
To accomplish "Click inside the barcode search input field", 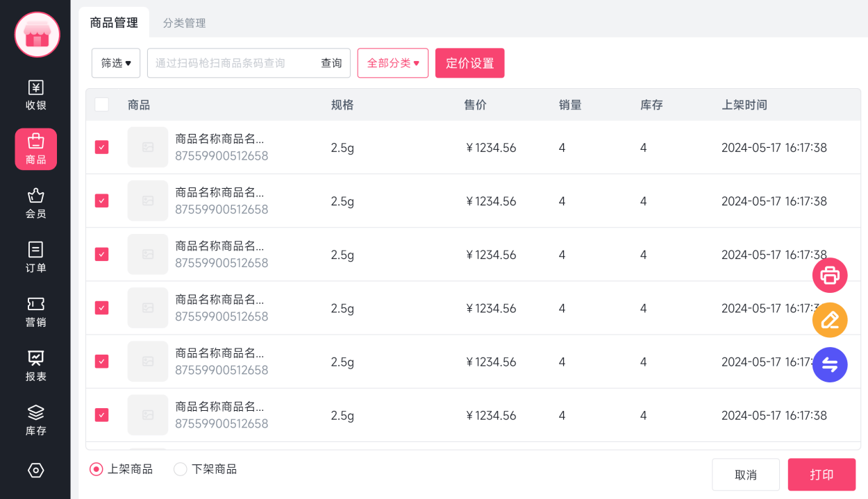I will [229, 62].
